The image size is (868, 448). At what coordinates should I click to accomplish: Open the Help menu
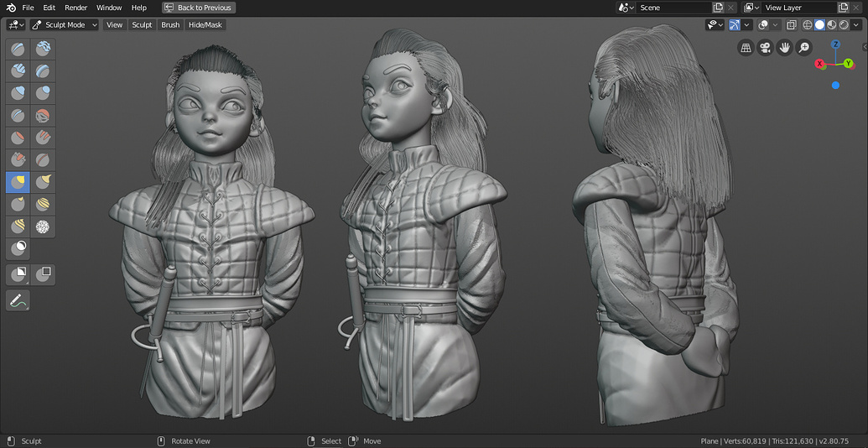coord(139,8)
